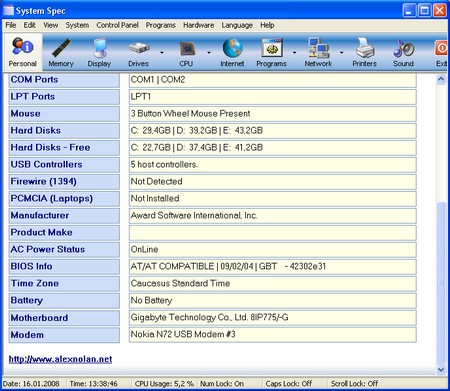Open the View menu
The height and width of the screenshot is (391, 450).
50,25
